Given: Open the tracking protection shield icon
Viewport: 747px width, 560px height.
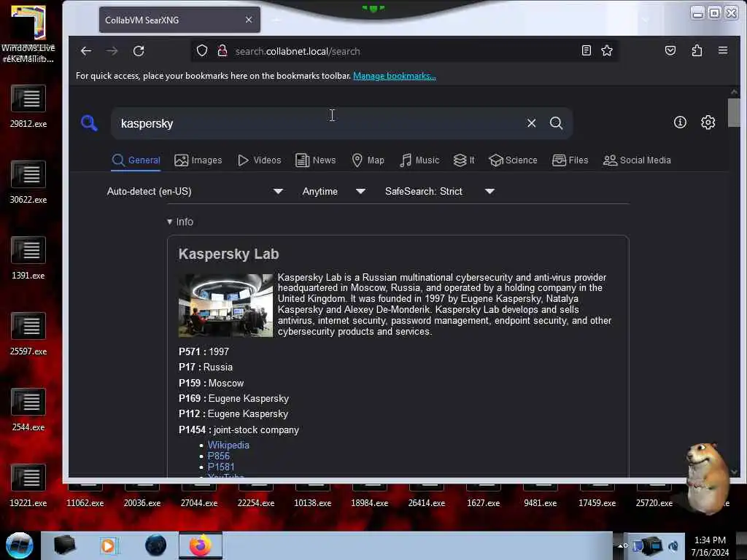Looking at the screenshot, I should click(x=202, y=50).
